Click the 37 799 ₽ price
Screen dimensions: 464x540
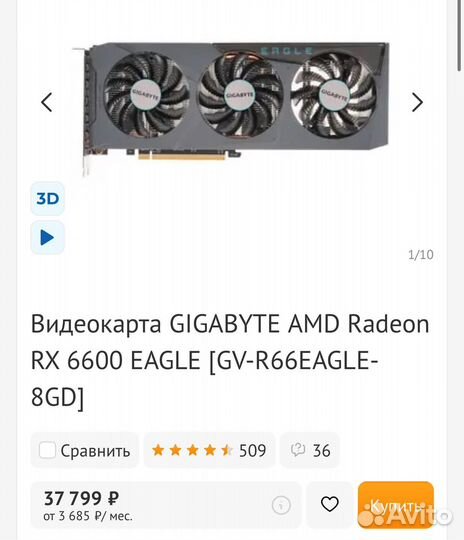[81, 498]
